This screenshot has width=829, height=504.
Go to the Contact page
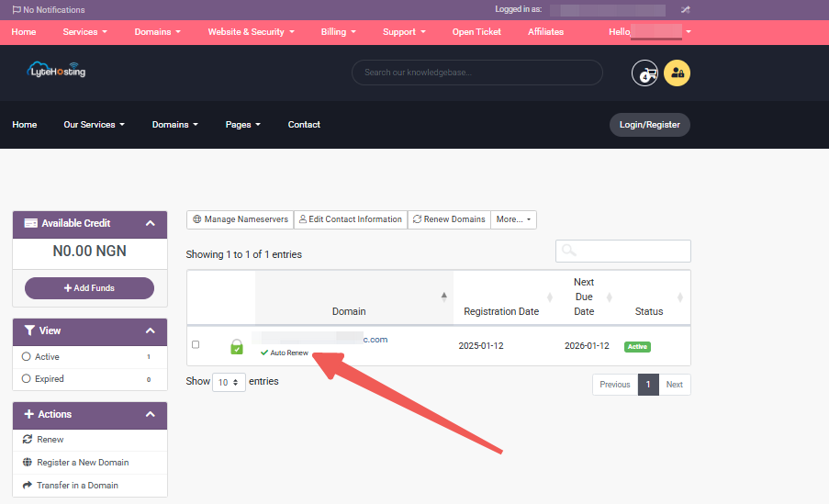pos(304,125)
